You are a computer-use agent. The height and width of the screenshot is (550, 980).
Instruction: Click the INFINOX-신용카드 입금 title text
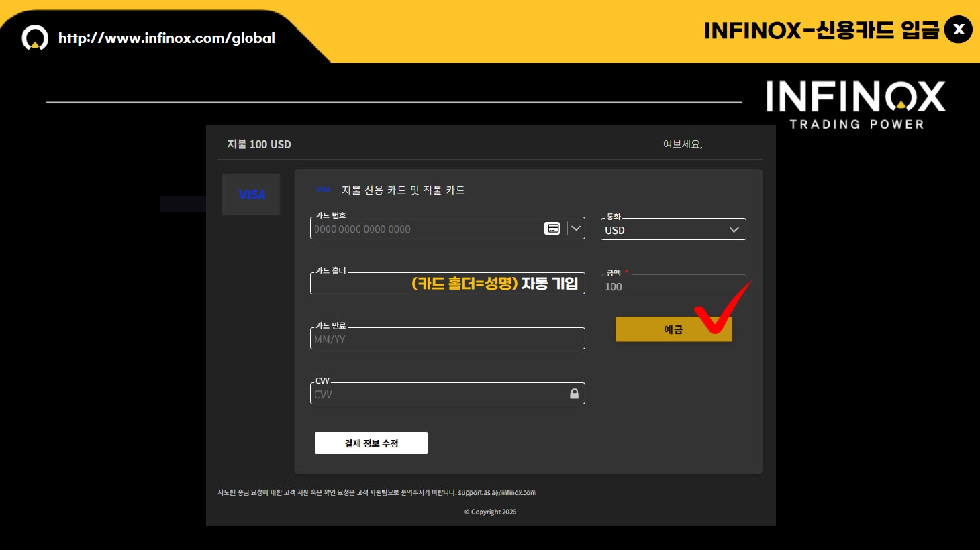coord(822,30)
